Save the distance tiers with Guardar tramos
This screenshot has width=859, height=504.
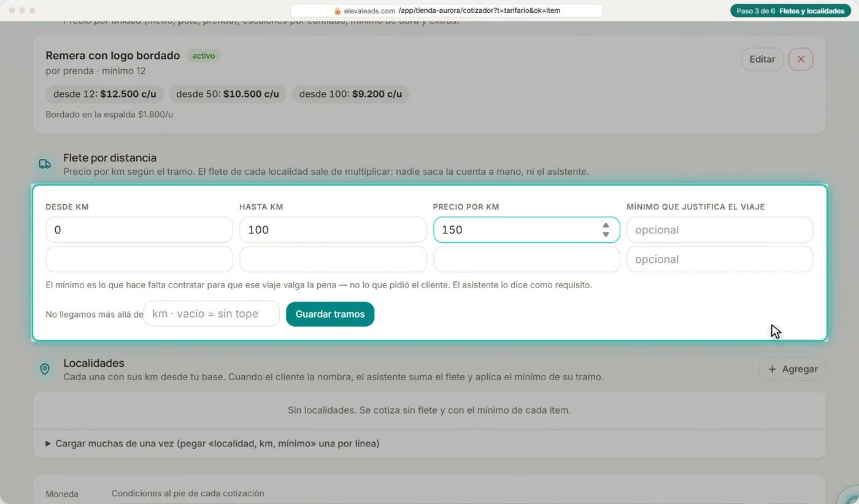tap(330, 314)
